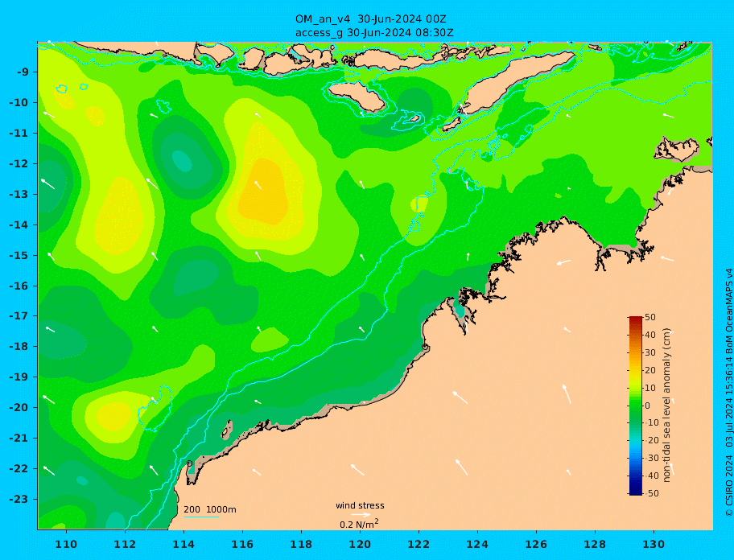Click the -13 latitude tick label
Viewport: 734px width, 560px height.
[x=19, y=194]
